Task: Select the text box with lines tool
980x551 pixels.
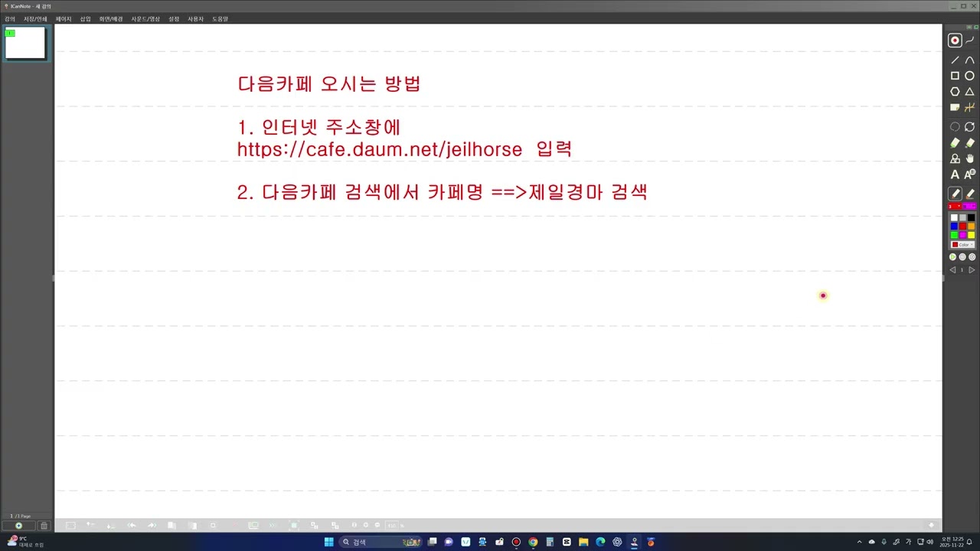Action: [x=970, y=174]
